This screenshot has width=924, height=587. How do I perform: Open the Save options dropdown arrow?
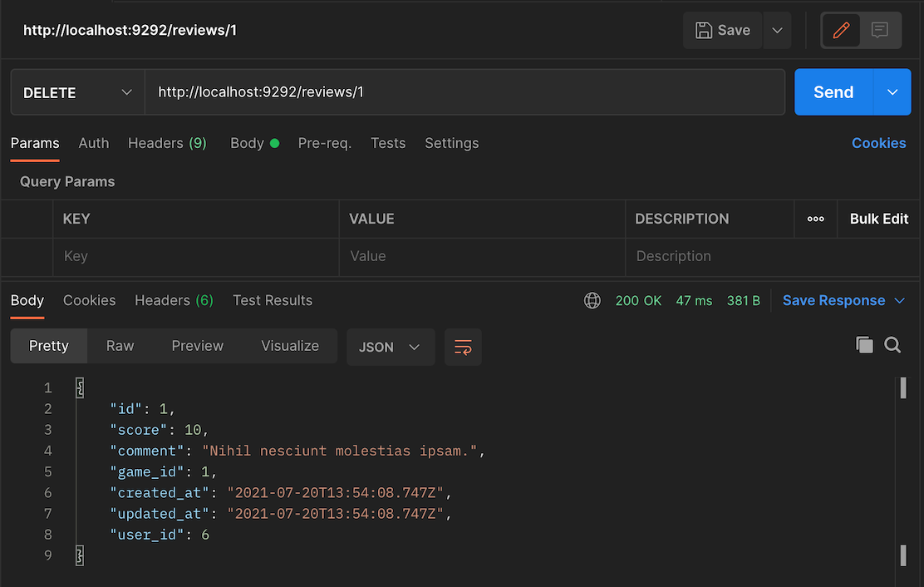coord(777,30)
